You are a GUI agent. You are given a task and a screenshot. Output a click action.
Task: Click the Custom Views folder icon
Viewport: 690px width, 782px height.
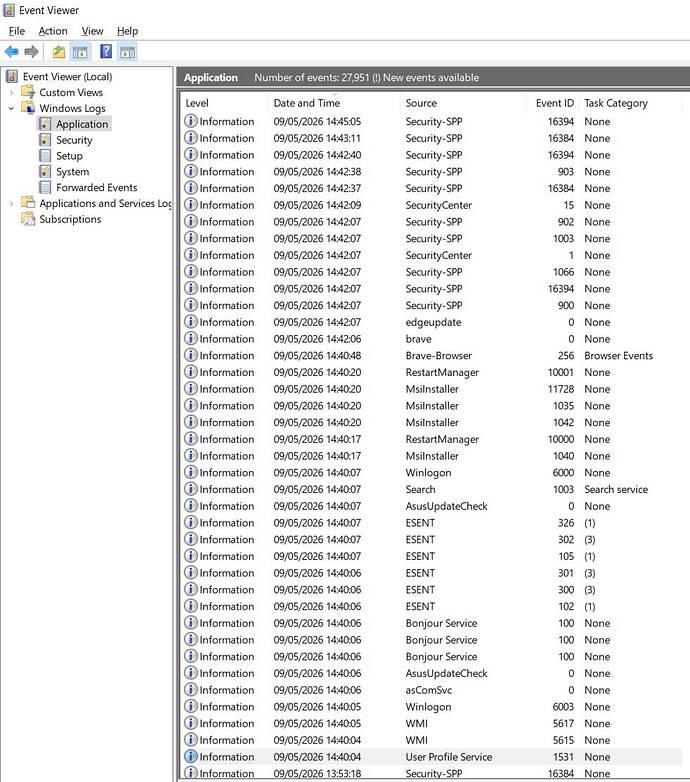[28, 92]
